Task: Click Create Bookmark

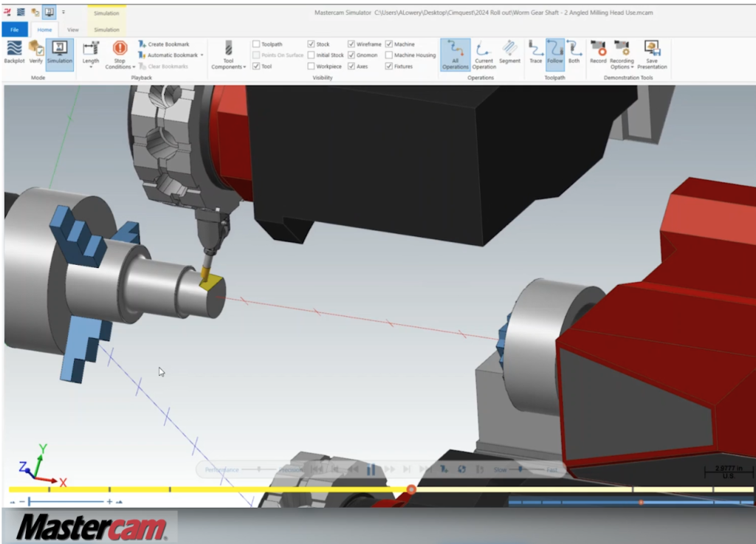Action: [163, 44]
